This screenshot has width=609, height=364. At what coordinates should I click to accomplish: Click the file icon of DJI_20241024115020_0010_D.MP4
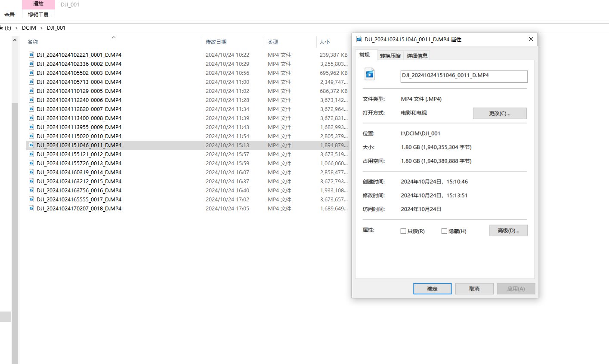coord(31,136)
